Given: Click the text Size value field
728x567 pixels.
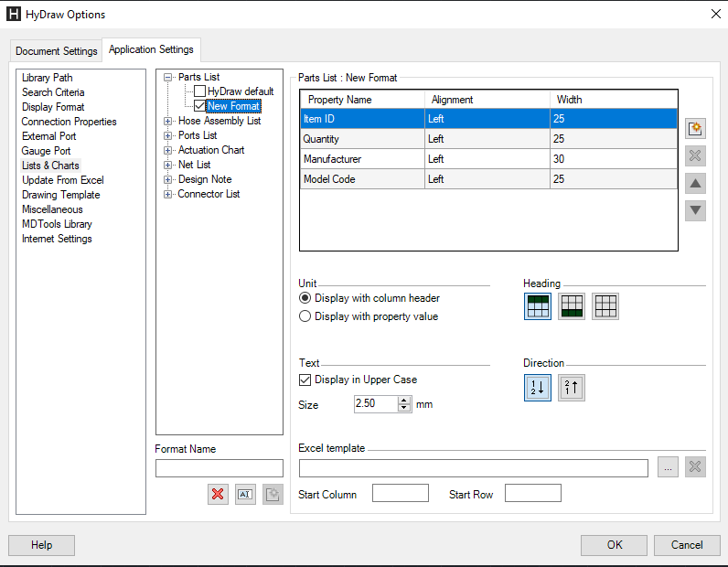Looking at the screenshot, I should [376, 403].
